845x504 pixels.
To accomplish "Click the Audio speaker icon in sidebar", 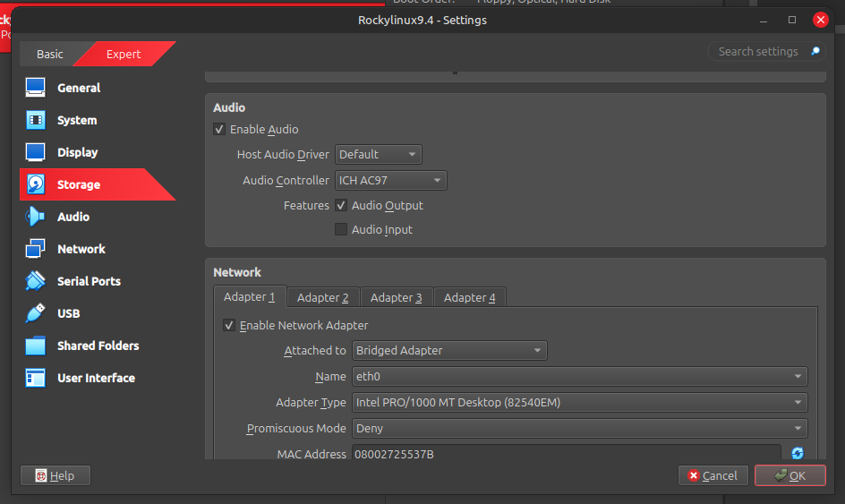I will click(36, 217).
